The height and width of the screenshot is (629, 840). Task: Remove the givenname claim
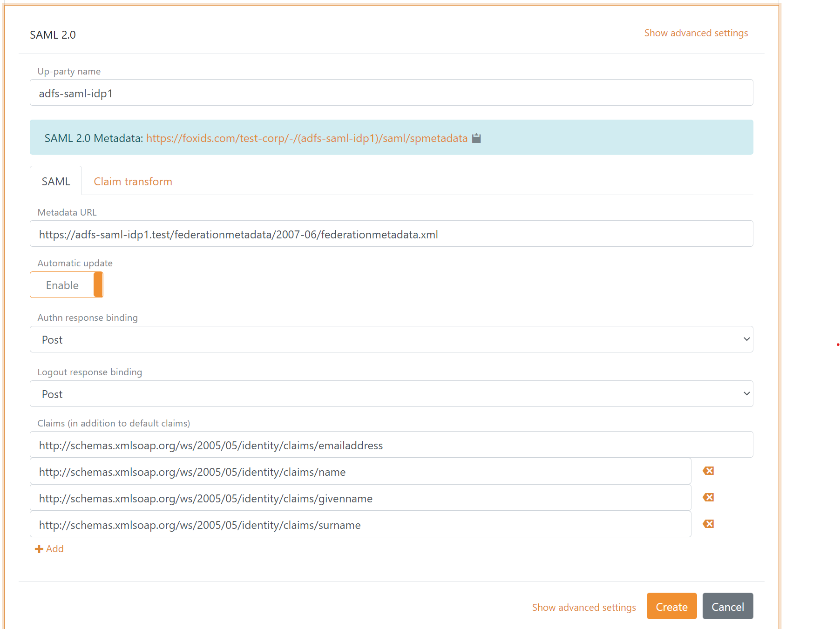coord(708,497)
